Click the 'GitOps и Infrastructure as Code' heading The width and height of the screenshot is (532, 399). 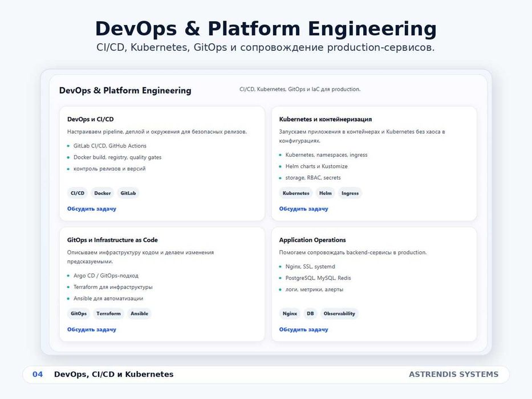coord(112,240)
